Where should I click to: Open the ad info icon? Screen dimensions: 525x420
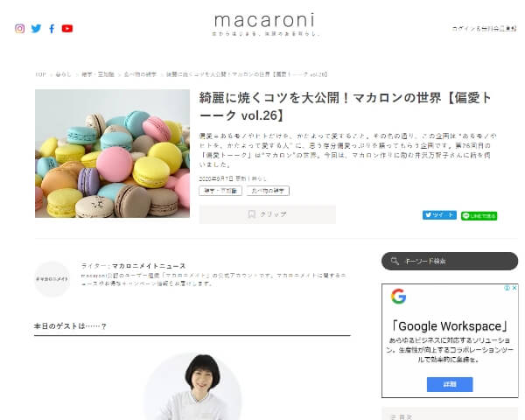click(x=507, y=288)
